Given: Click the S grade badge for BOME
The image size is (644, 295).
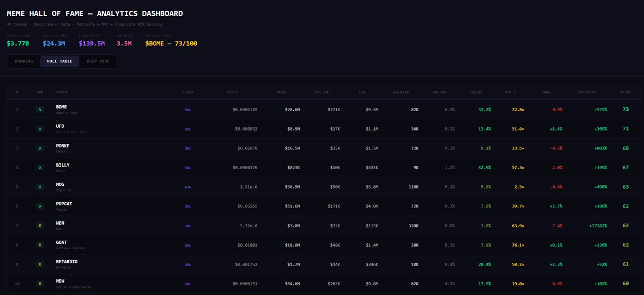Looking at the screenshot, I should pyautogui.click(x=40, y=110).
